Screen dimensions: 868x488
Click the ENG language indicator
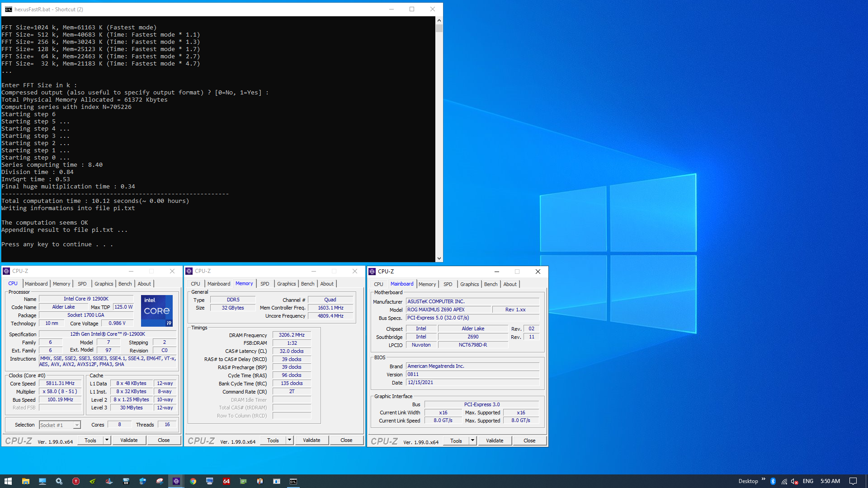click(x=808, y=481)
